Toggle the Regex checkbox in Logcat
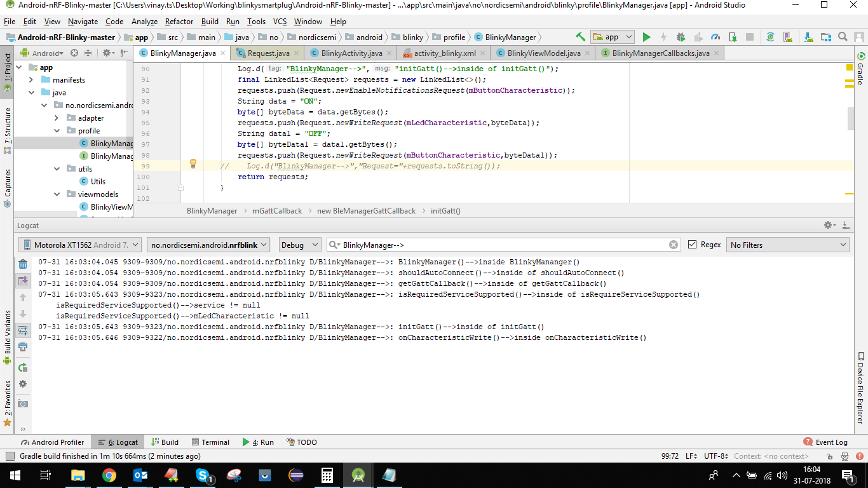 point(693,244)
